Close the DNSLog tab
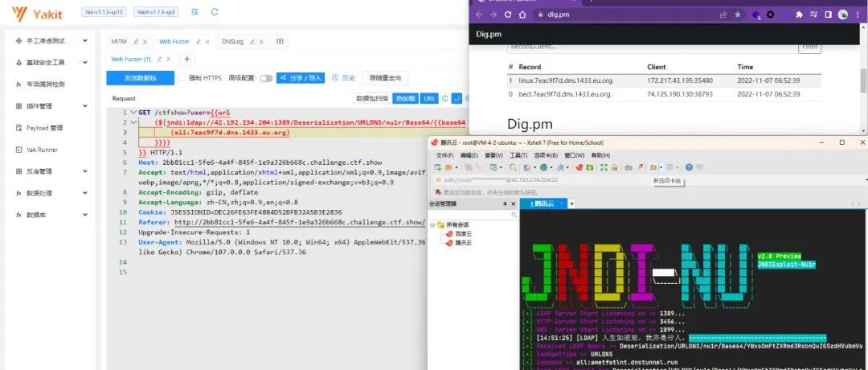This screenshot has height=370, width=868. tap(261, 42)
